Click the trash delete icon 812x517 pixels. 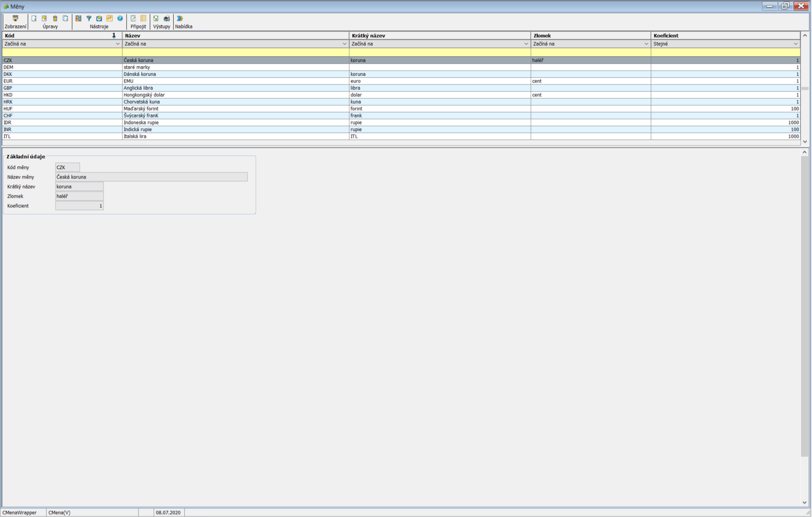pos(55,19)
